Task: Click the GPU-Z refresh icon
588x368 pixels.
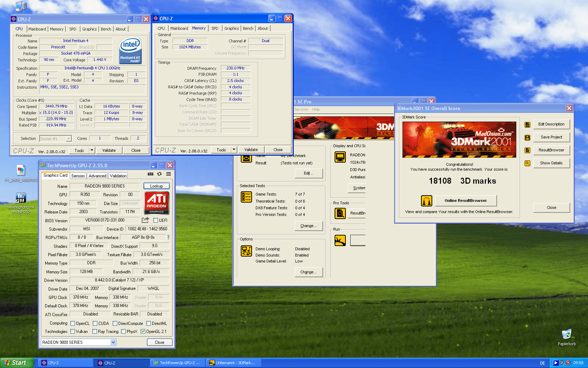Action: (x=160, y=174)
